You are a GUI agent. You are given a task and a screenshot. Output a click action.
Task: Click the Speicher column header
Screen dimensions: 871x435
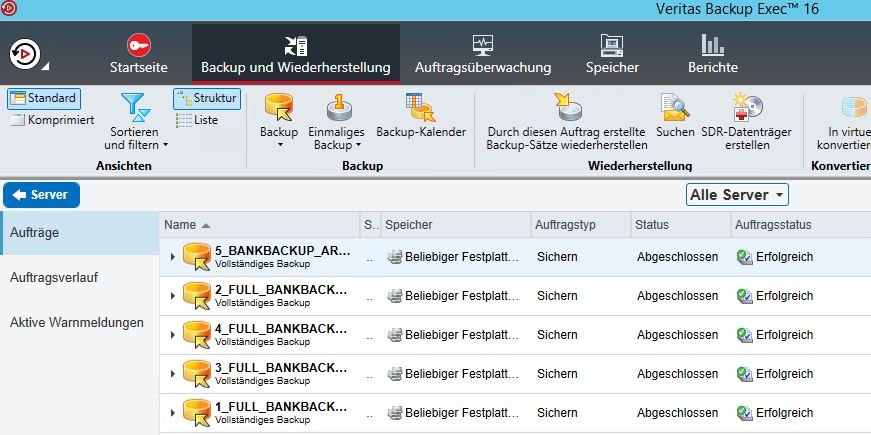(x=455, y=225)
